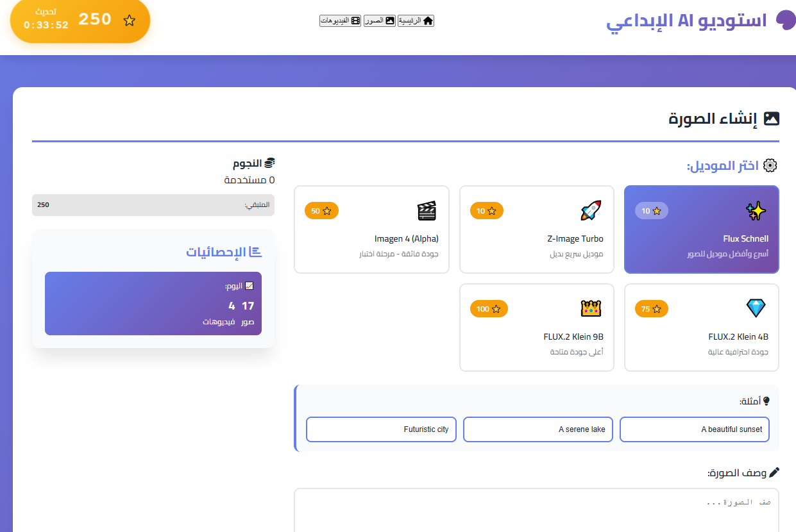Use the 'A beautiful sunset' example prompt
Screen dimensions: 796x532
(695, 429)
